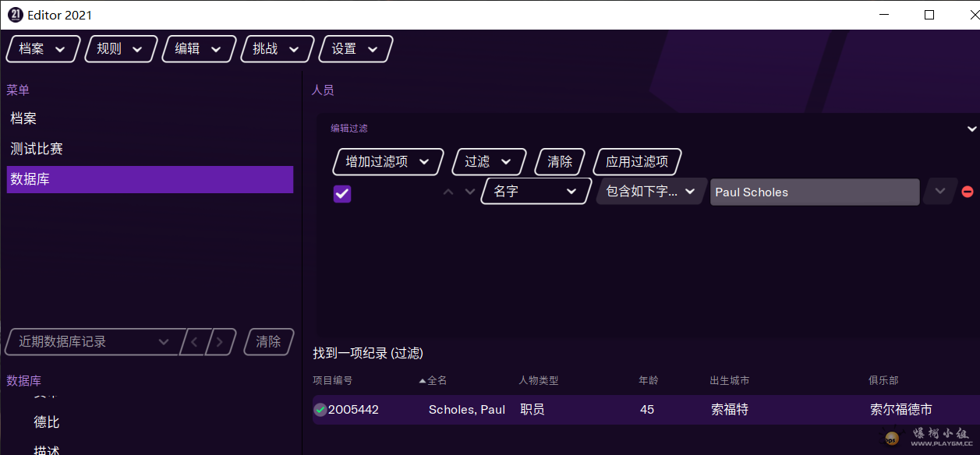Click the Paul Scholes text field

tap(814, 192)
